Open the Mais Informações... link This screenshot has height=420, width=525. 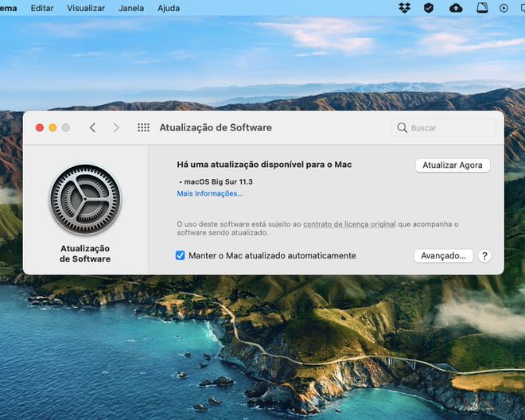210,193
